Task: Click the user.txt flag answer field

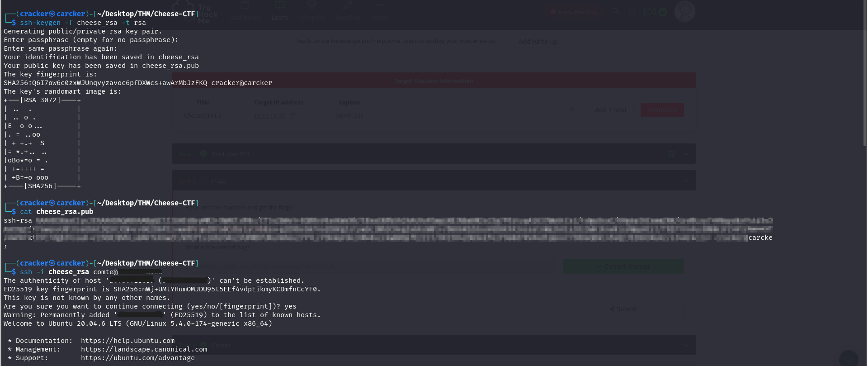Action: [371, 267]
